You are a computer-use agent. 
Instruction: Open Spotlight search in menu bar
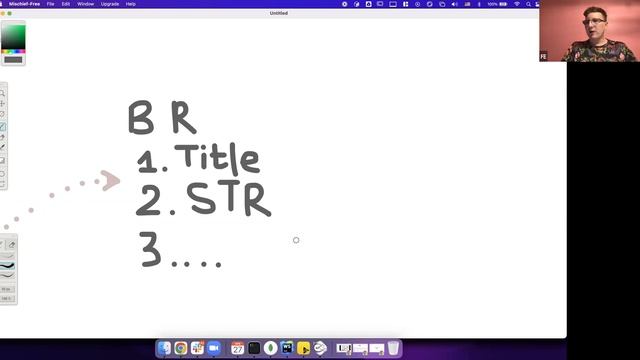point(529,4)
